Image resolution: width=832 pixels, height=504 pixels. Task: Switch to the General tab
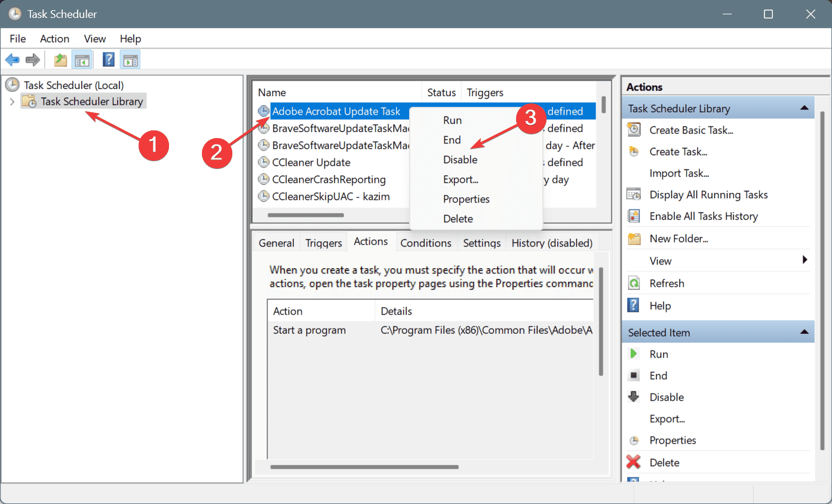[x=277, y=243]
